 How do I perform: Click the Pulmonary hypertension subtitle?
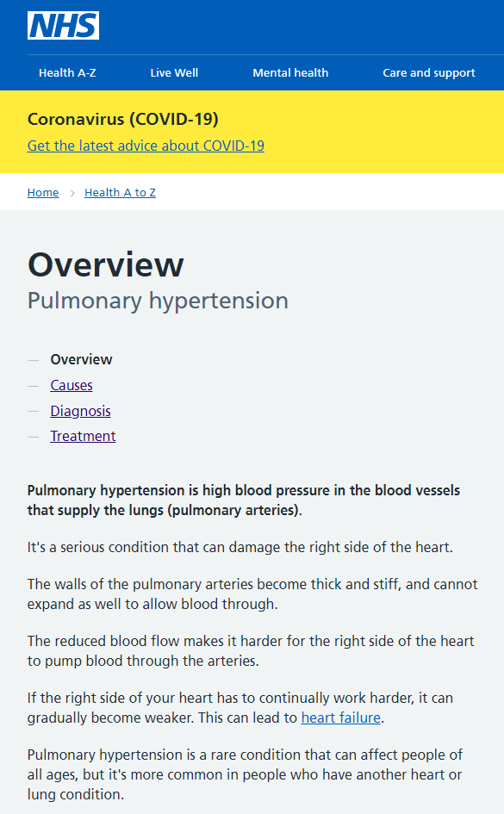click(x=158, y=301)
